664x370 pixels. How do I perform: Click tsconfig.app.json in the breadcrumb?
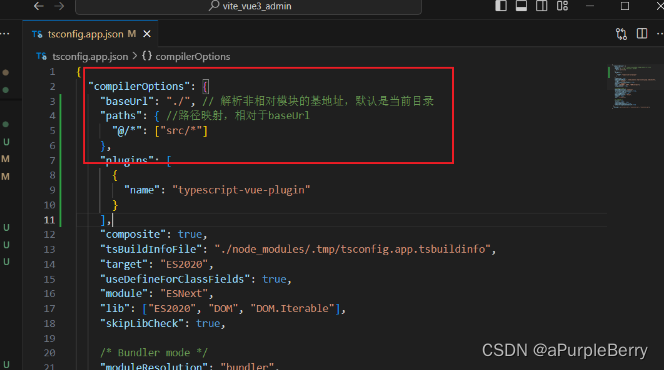point(90,57)
